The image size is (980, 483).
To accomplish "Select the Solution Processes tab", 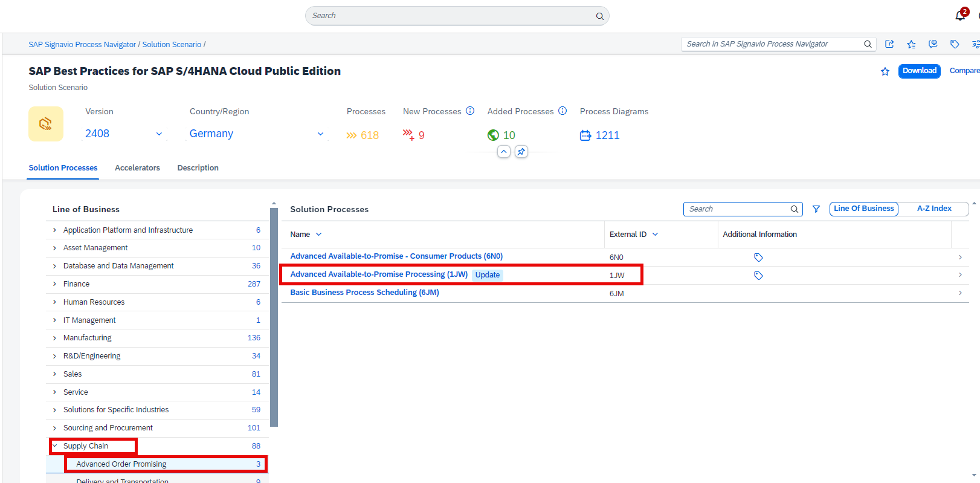I will click(63, 168).
